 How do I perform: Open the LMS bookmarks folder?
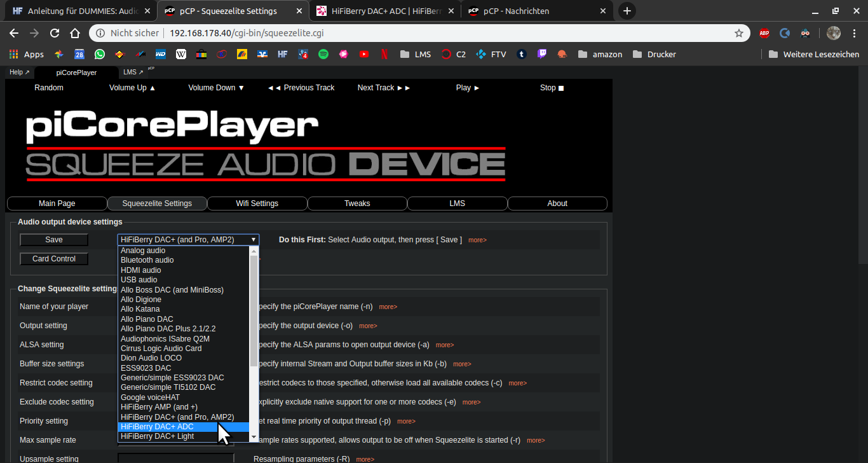pos(416,54)
